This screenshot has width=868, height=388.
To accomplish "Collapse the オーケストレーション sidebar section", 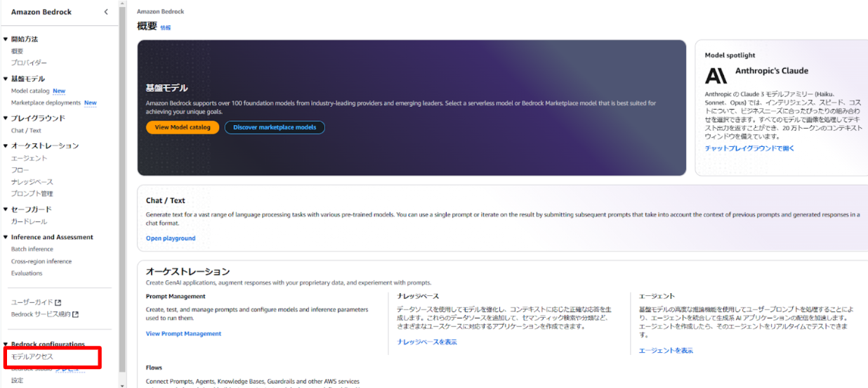I will pos(6,145).
